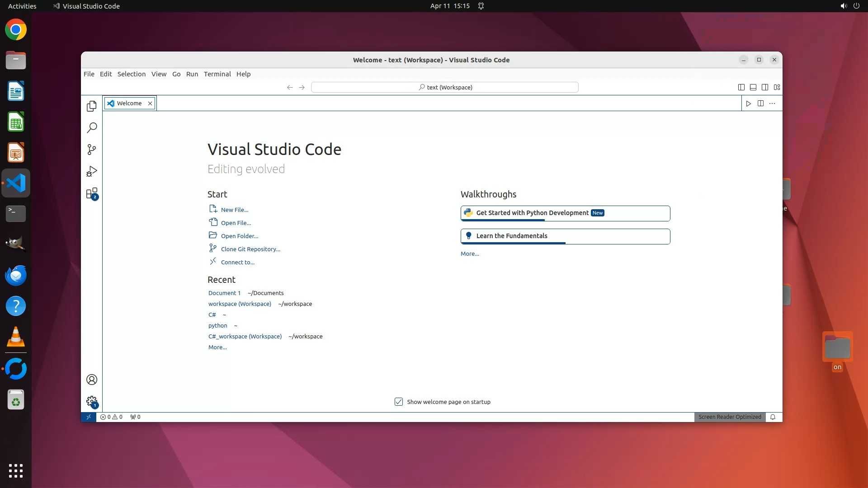The image size is (868, 488).
Task: Click the notifications bell in status bar
Action: coord(773,417)
